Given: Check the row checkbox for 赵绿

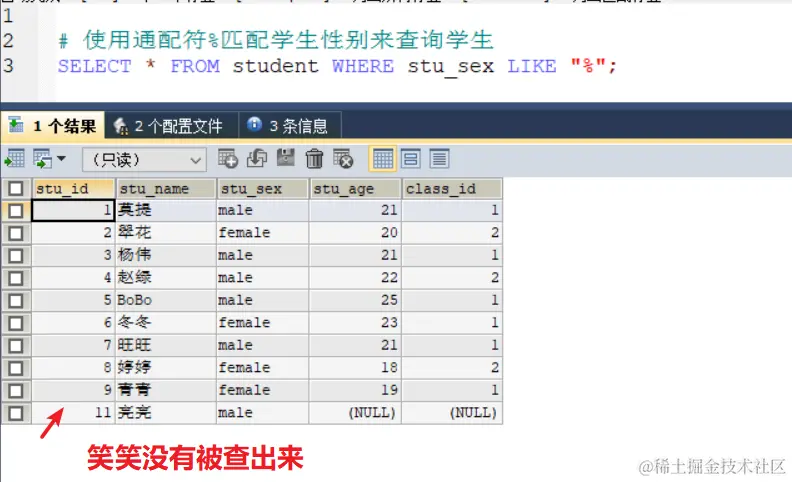Looking at the screenshot, I should coord(16,278).
